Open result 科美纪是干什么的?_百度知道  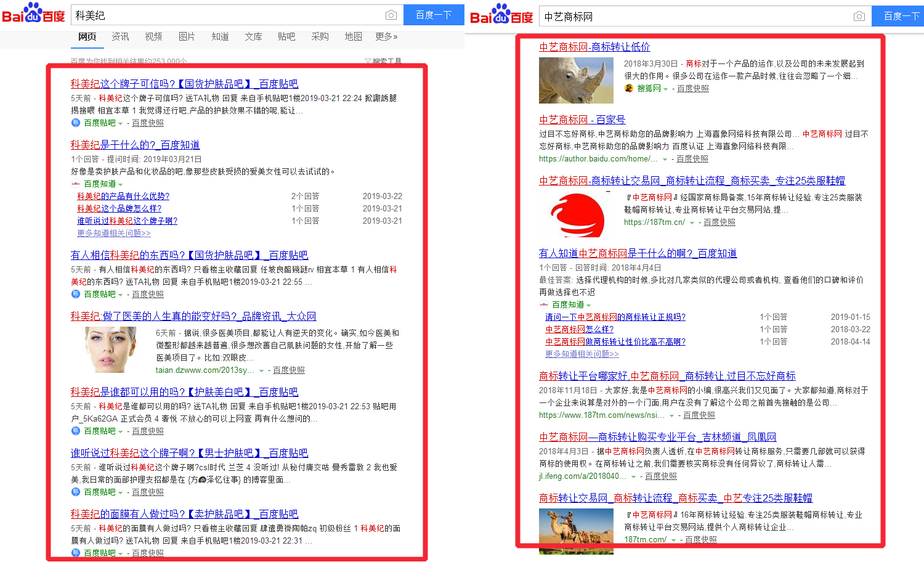click(135, 145)
